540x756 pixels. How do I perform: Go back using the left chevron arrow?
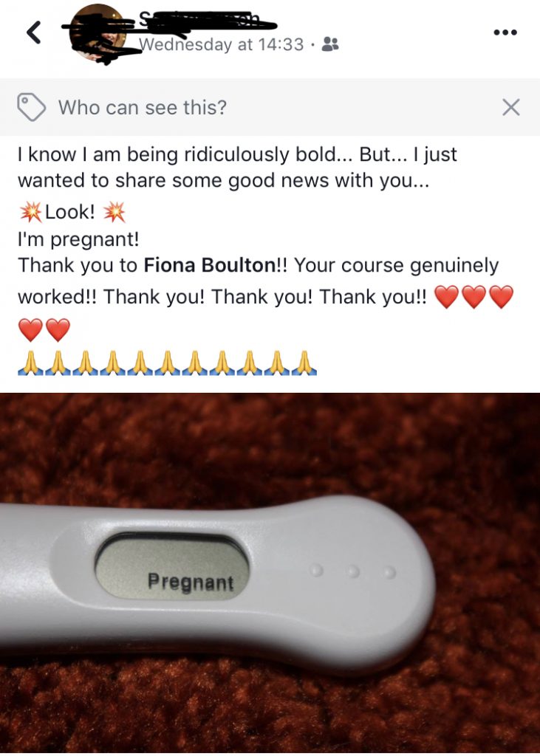click(34, 32)
